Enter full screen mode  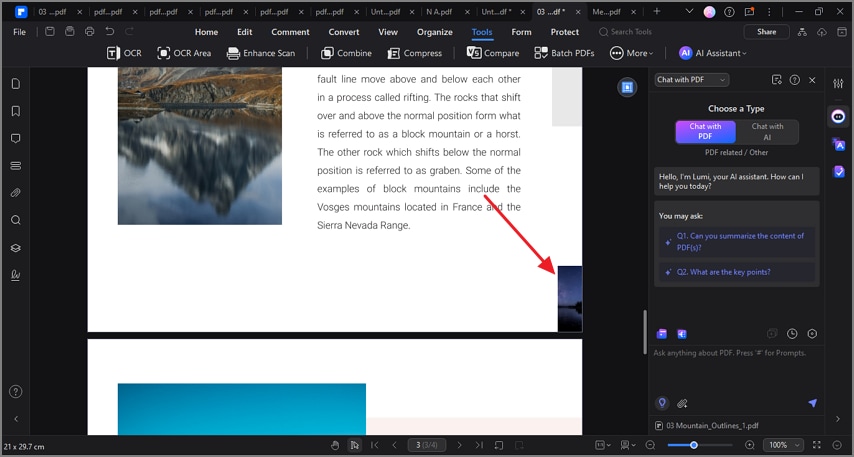[816, 445]
